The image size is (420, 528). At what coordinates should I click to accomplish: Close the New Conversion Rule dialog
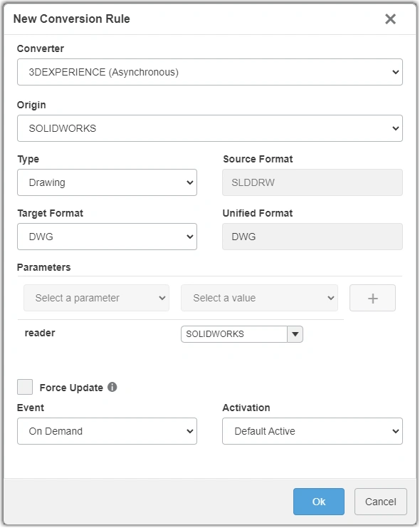(x=390, y=19)
